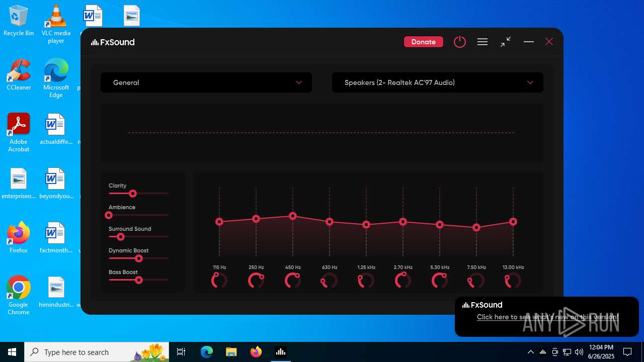
Task: Select the 630 Hz EQ band point
Action: [x=330, y=222]
